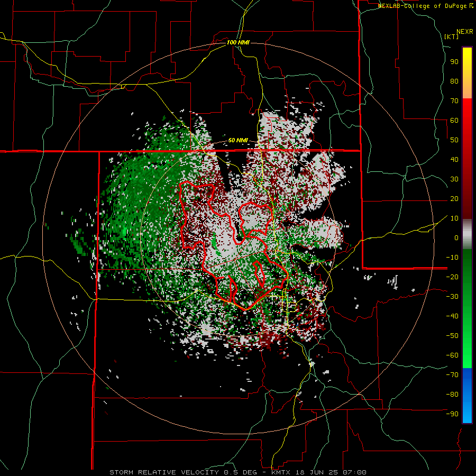476x476 pixels.
Task: Click STORM RELATIVE VELOCITY in the bottom caption
Action: [x=164, y=472]
